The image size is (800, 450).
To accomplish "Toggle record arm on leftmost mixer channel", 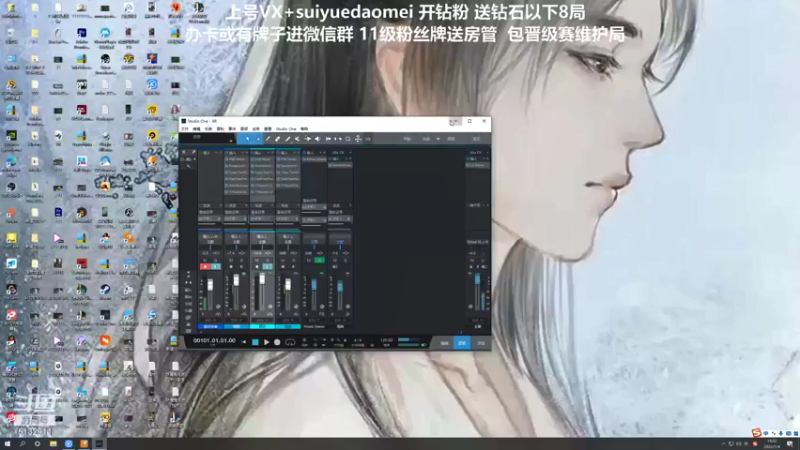I will pos(205,266).
